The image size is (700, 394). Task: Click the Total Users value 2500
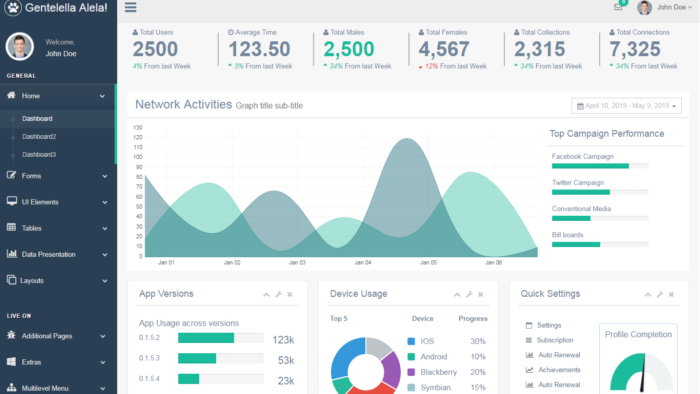point(155,49)
